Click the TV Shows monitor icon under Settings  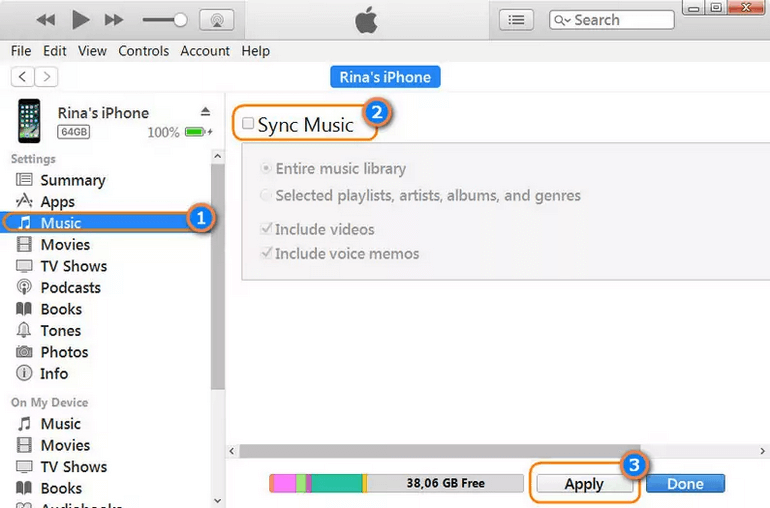coord(24,266)
